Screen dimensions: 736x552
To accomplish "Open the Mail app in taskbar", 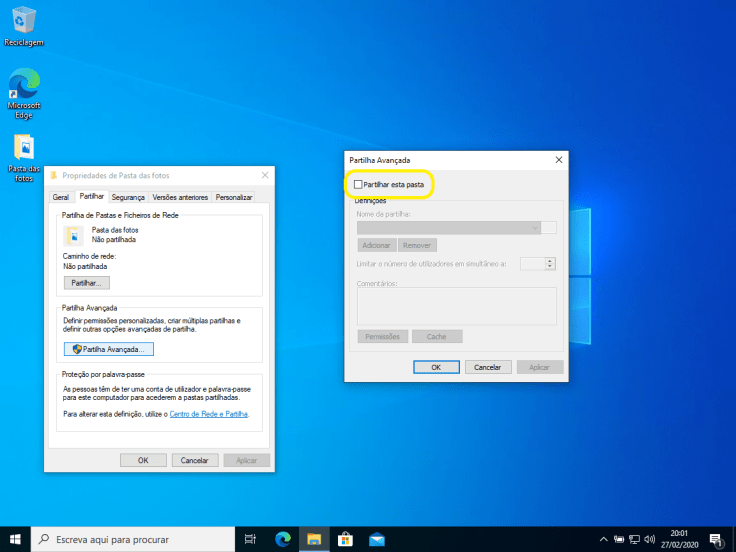I will point(376,539).
